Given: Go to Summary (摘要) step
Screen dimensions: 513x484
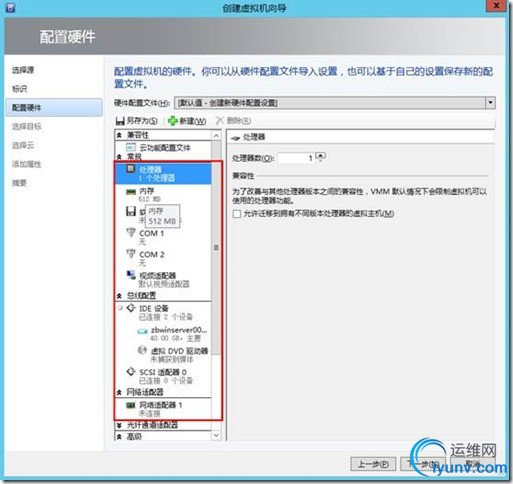Looking at the screenshot, I should click(19, 183).
